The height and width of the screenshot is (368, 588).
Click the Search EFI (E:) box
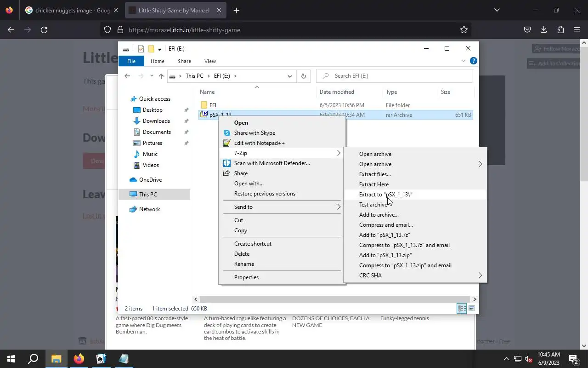(x=395, y=76)
